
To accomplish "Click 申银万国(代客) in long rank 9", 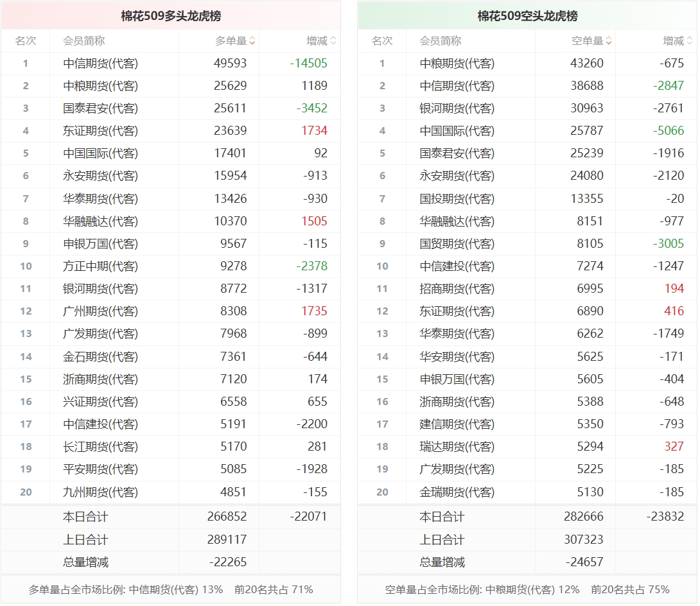I will (x=100, y=244).
